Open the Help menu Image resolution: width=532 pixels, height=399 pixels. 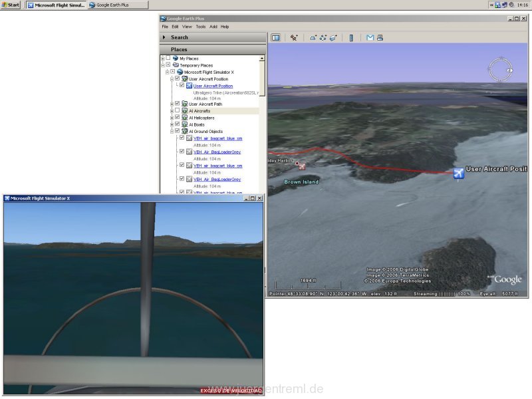[x=225, y=27]
